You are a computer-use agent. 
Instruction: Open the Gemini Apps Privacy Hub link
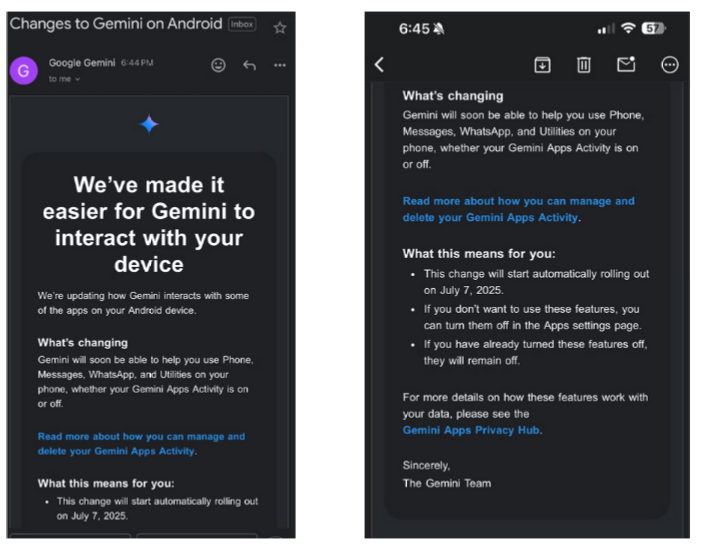(471, 430)
